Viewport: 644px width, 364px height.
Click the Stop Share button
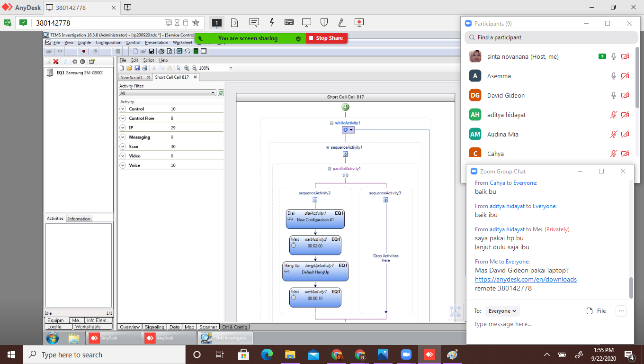click(326, 38)
